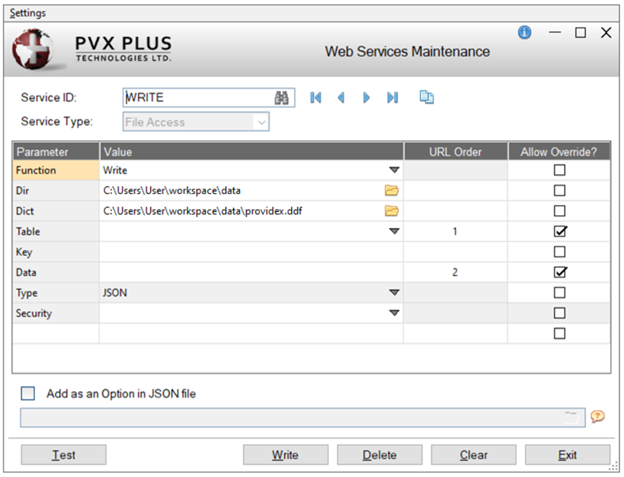Enable Add as an Option in JSON file
This screenshot has height=477, width=624.
(28, 394)
